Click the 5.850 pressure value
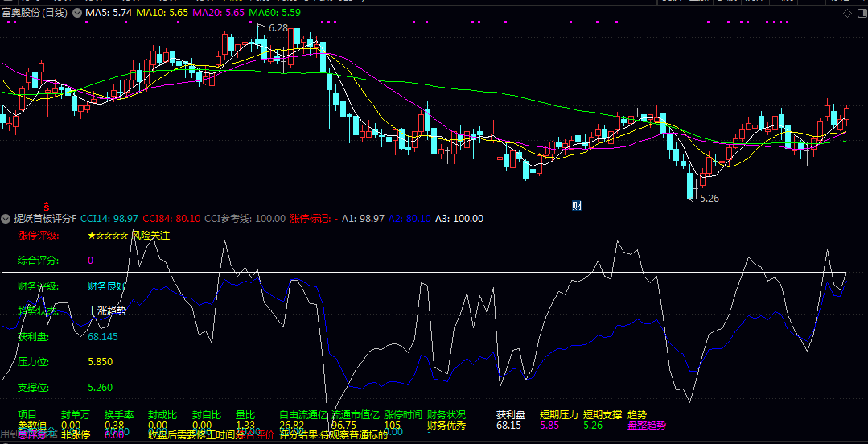This screenshot has height=444, width=868. point(101,362)
